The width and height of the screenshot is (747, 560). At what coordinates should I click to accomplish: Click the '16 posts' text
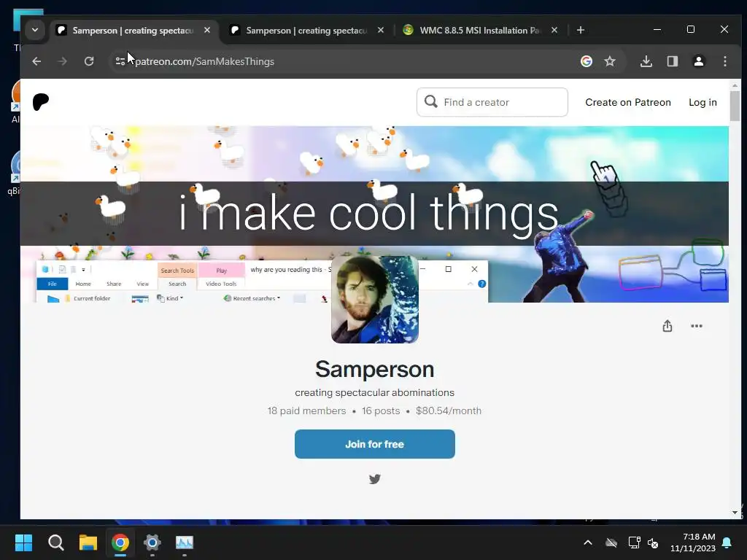pyautogui.click(x=381, y=411)
